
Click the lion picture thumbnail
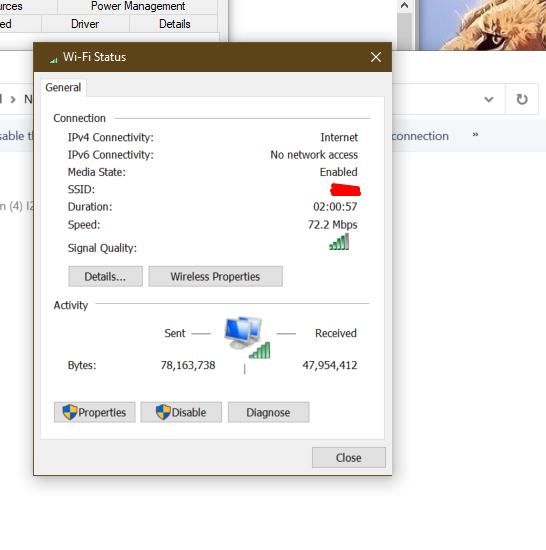click(x=483, y=25)
